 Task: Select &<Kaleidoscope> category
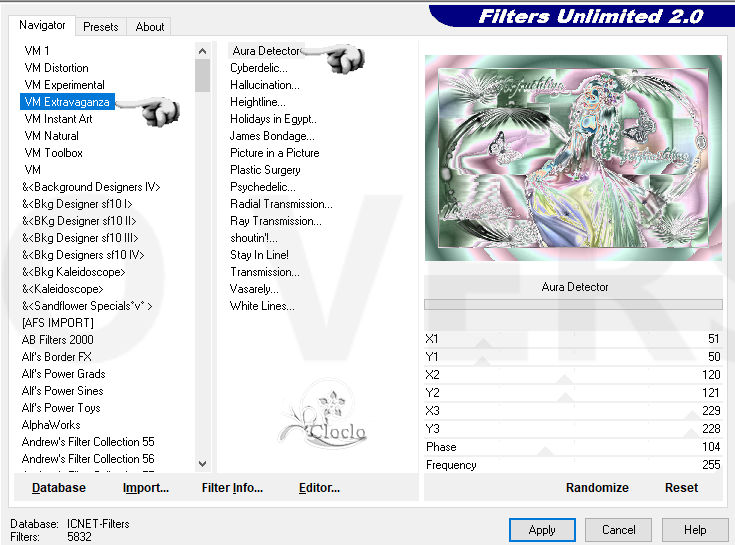[62, 289]
